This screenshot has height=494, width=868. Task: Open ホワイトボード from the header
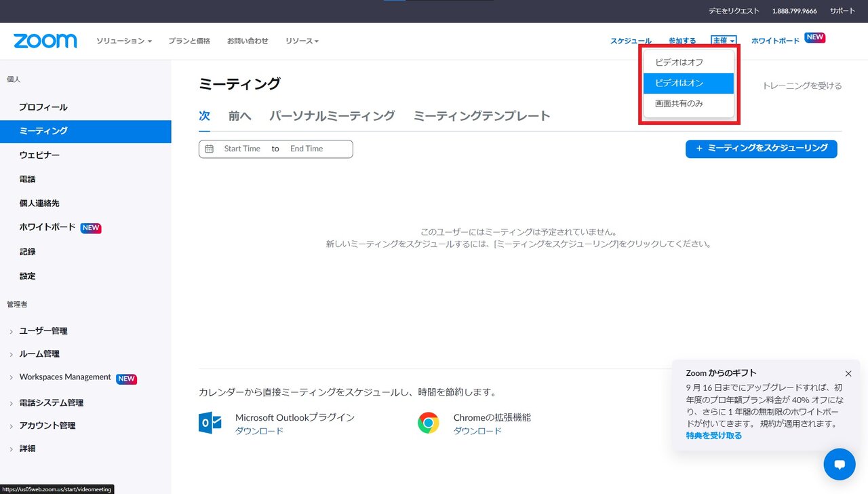pos(775,41)
